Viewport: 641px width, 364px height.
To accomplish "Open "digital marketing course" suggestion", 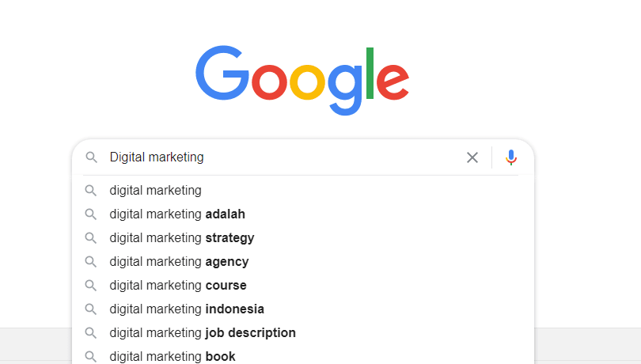I will coord(178,285).
